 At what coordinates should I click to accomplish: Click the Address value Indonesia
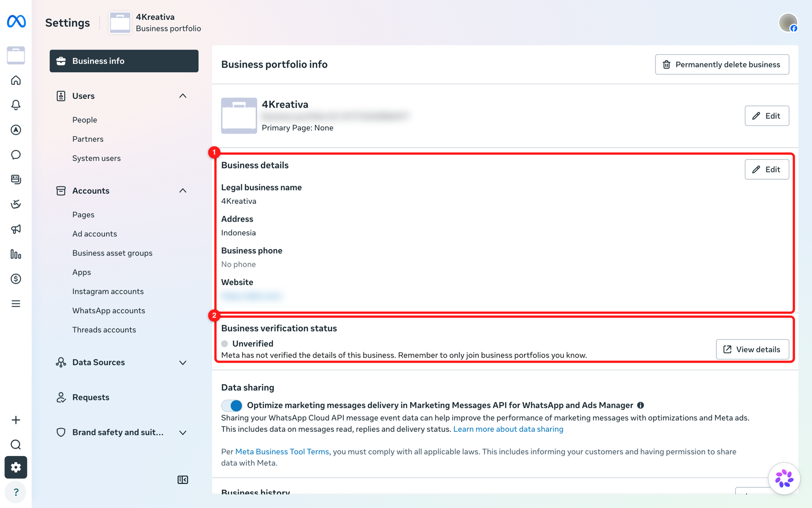point(238,233)
